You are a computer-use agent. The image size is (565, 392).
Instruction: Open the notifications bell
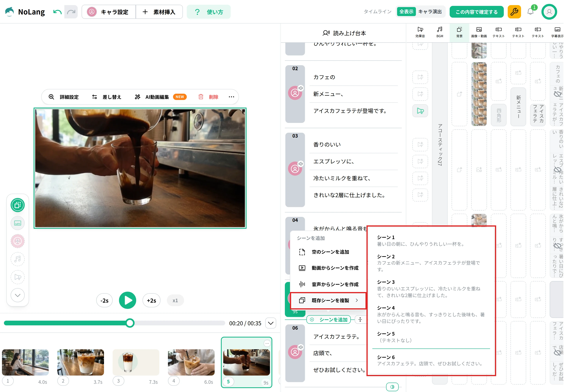tap(530, 12)
